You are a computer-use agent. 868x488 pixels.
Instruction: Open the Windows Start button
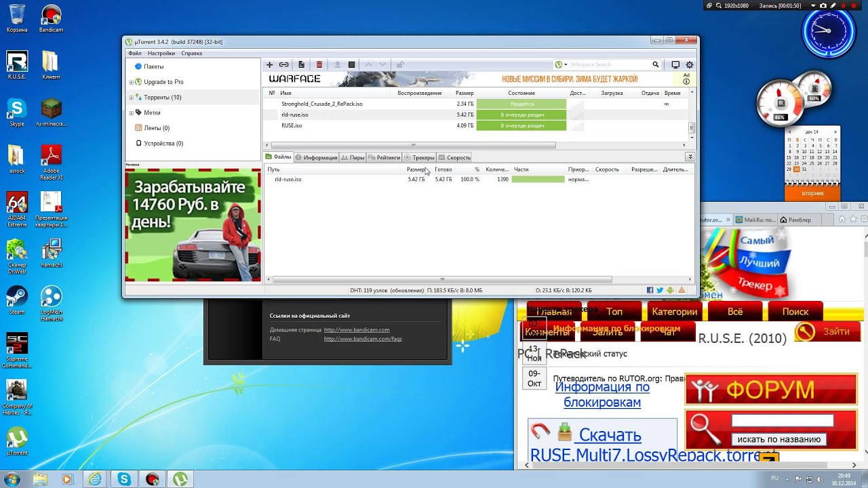coord(12,479)
